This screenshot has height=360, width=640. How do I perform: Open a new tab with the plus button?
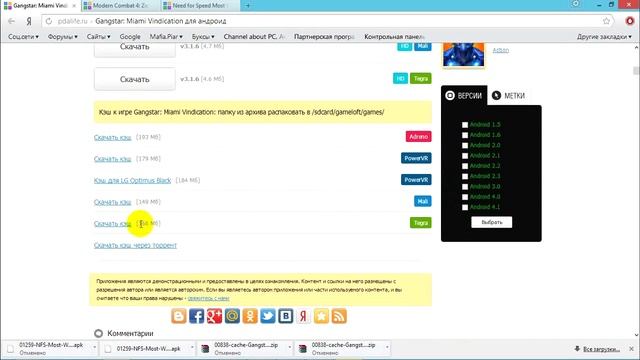point(248,6)
